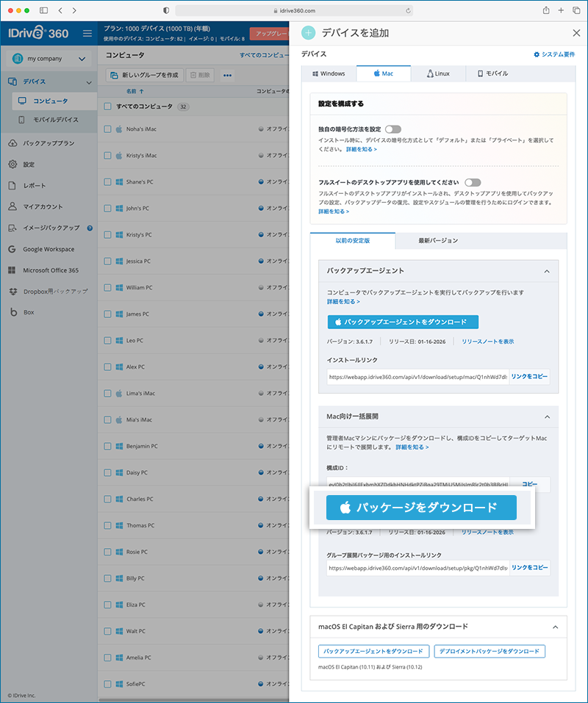Close the add device panel
588x703 pixels.
(x=576, y=33)
